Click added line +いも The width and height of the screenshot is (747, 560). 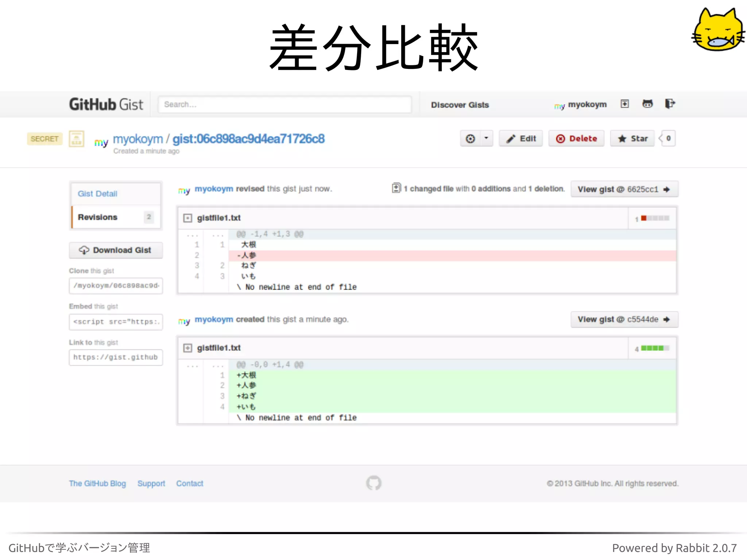452,407
